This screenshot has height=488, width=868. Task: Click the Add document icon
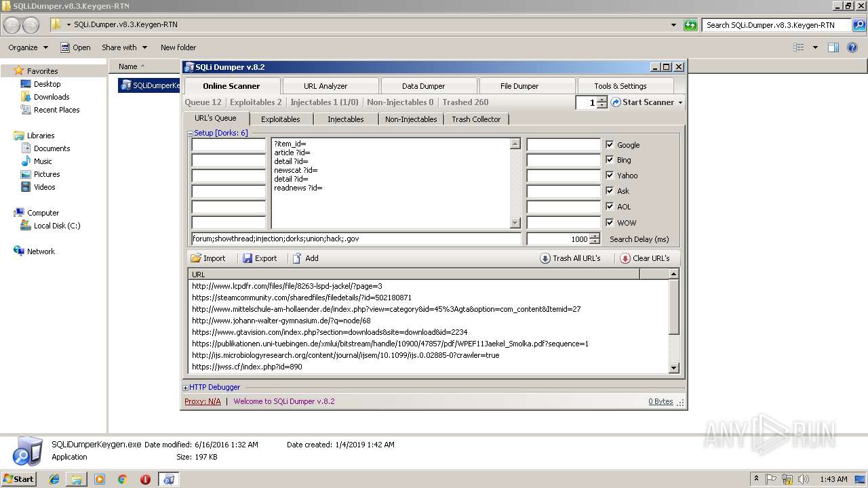[297, 258]
